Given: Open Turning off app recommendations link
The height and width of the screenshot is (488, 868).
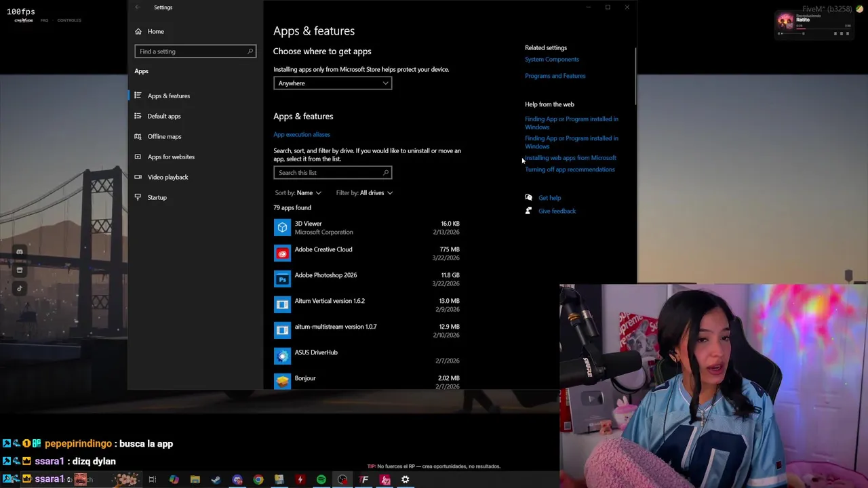Looking at the screenshot, I should tap(570, 169).
